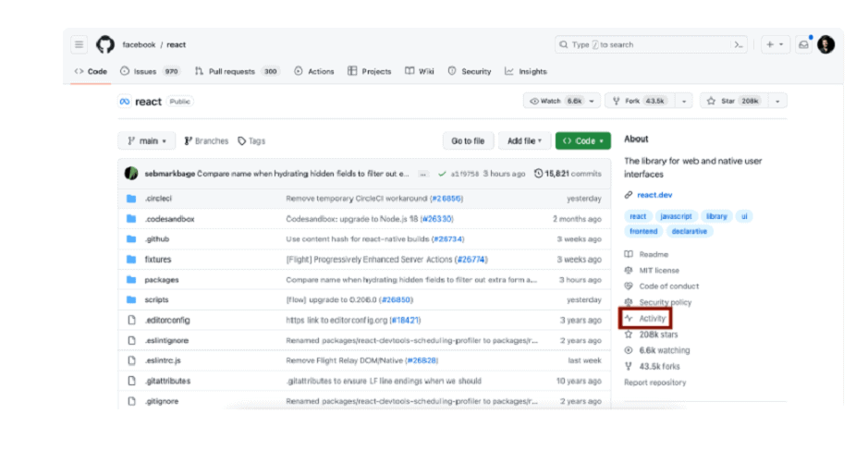Viewport: 868px width, 462px height.
Task: Open pull request #18421 link
Action: 405,321
